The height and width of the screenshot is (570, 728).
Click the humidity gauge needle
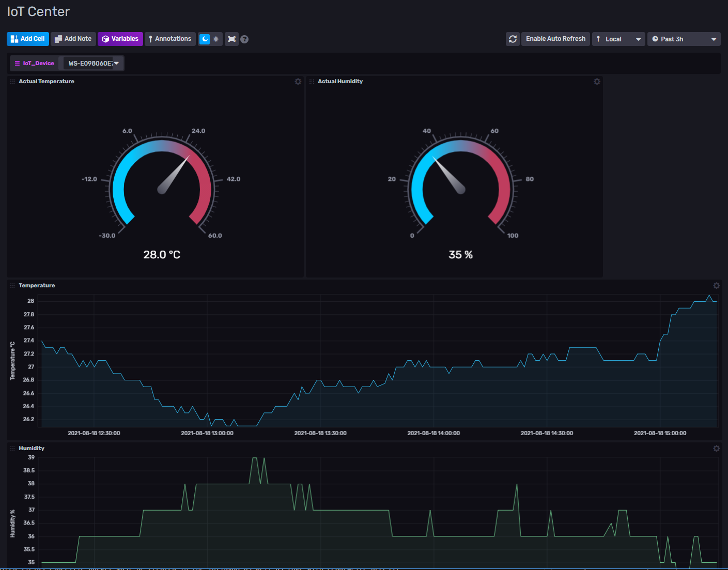(449, 176)
